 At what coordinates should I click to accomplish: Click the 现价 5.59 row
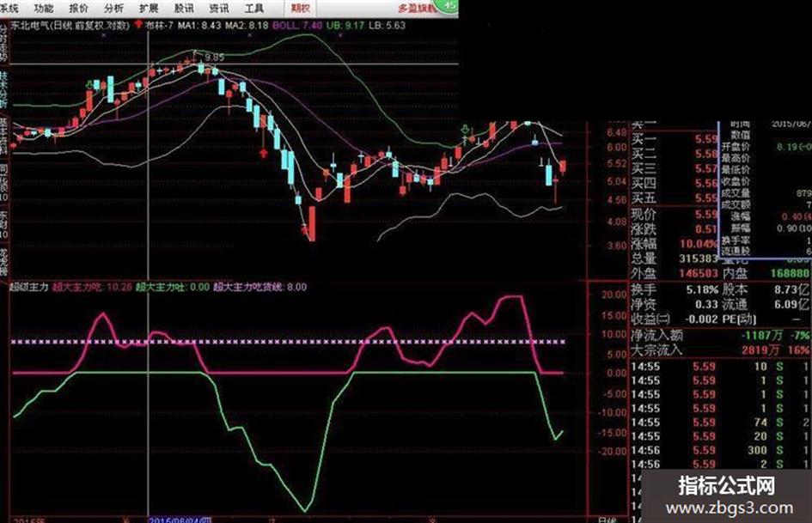[675, 215]
